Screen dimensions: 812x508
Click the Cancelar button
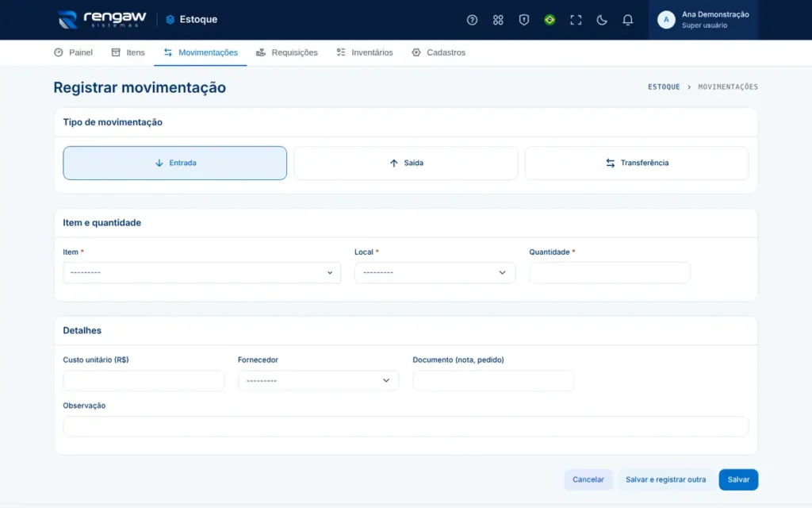(x=588, y=479)
